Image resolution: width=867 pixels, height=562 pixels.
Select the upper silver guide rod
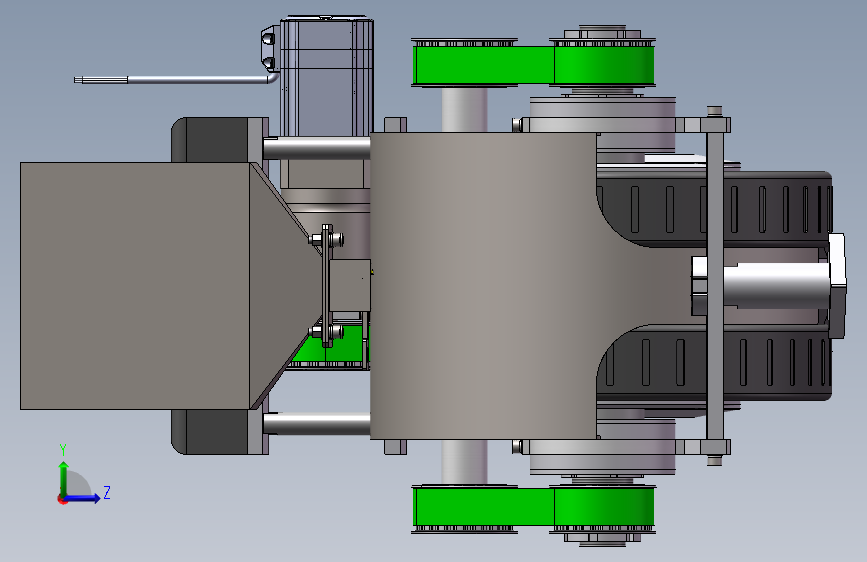point(317,149)
